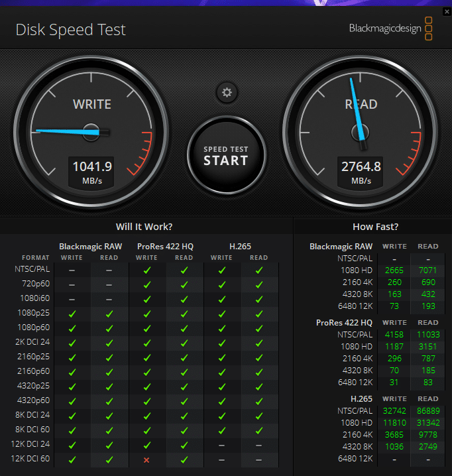Click the 1080p25 format row label
The height and width of the screenshot is (476, 452).
coord(33,313)
